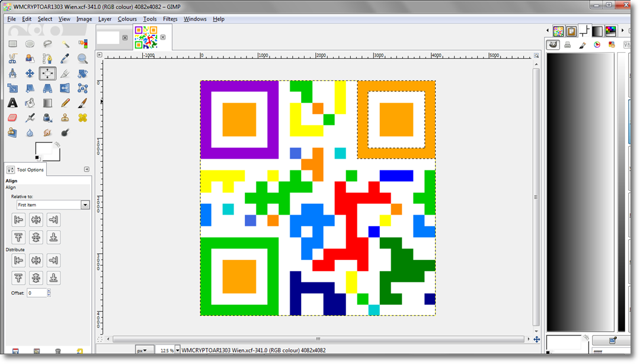This screenshot has height=364, width=640.
Task: Click the Offset value field
Action: coord(37,292)
